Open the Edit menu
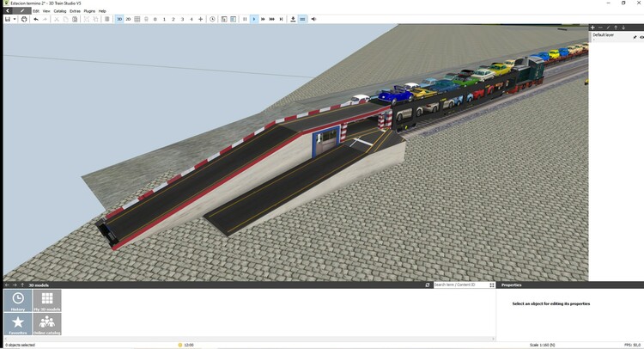The image size is (644, 349). [36, 11]
